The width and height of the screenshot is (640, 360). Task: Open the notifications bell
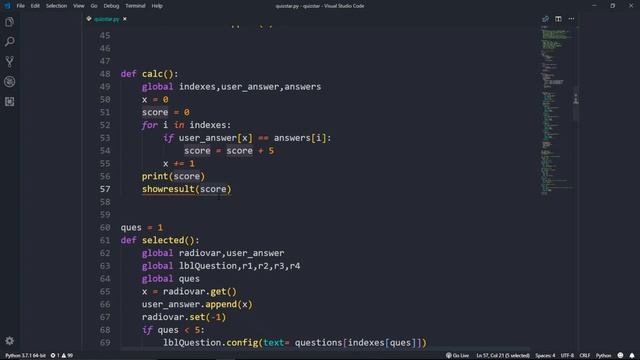click(x=632, y=356)
